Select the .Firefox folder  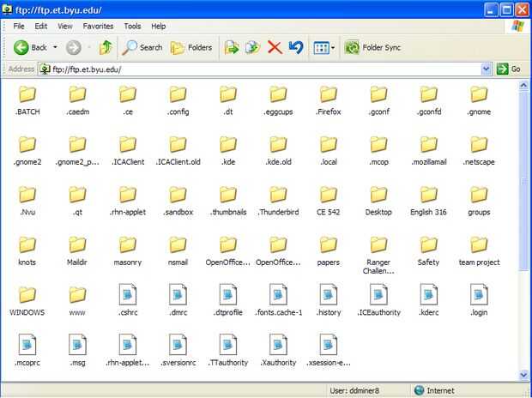pyautogui.click(x=329, y=100)
